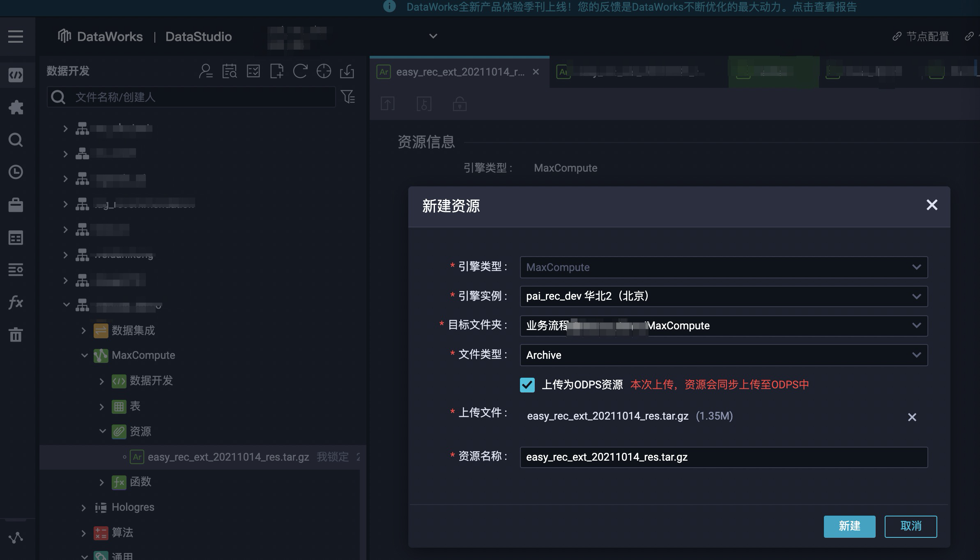This screenshot has height=560, width=980.
Task: Open the recycle bin sidebar icon
Action: point(16,335)
